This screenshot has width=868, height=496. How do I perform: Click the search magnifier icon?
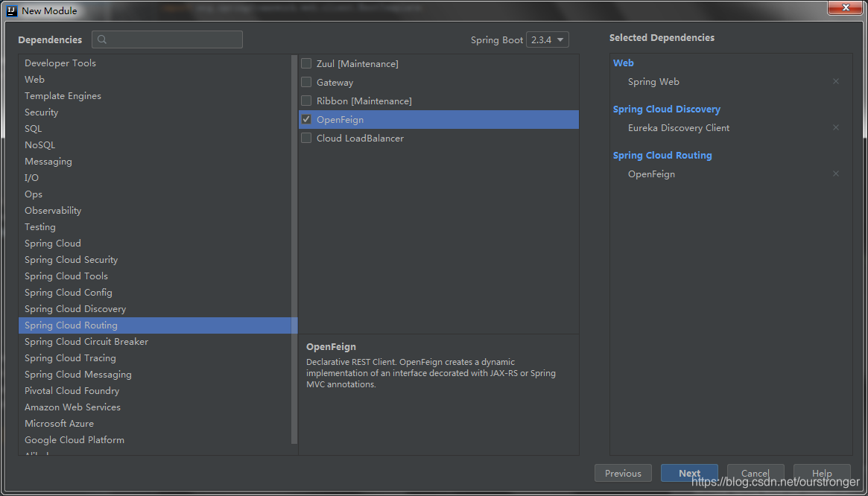tap(102, 40)
